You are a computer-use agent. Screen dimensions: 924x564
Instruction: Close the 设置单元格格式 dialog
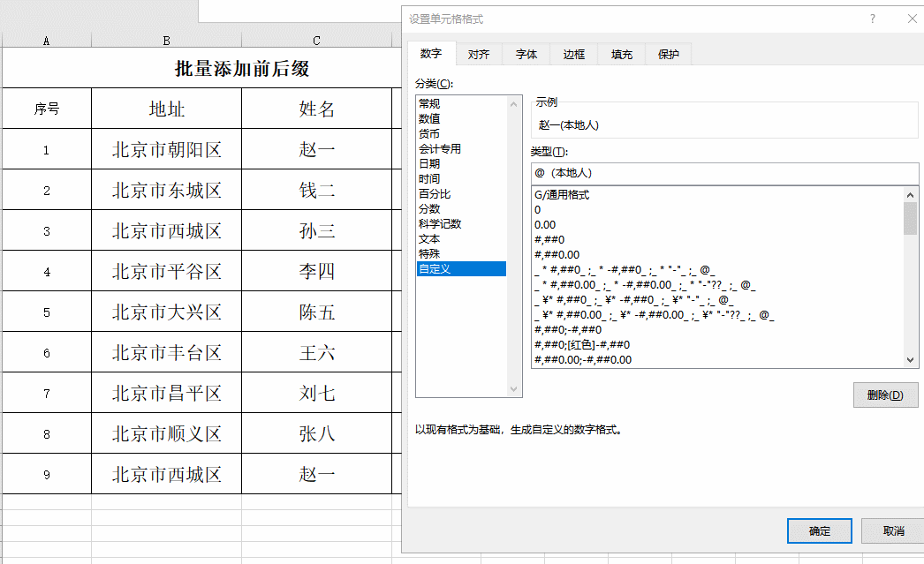pos(913,19)
